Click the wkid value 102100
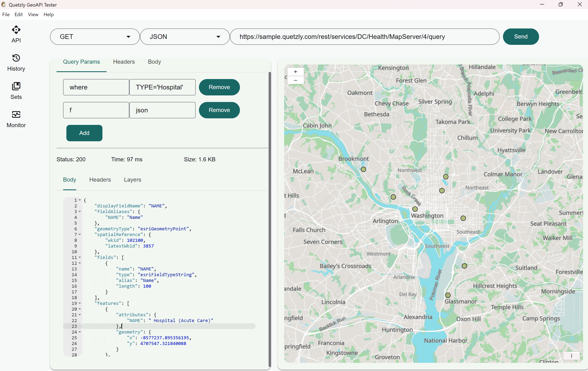Image resolution: width=588 pixels, height=371 pixels. pos(135,240)
